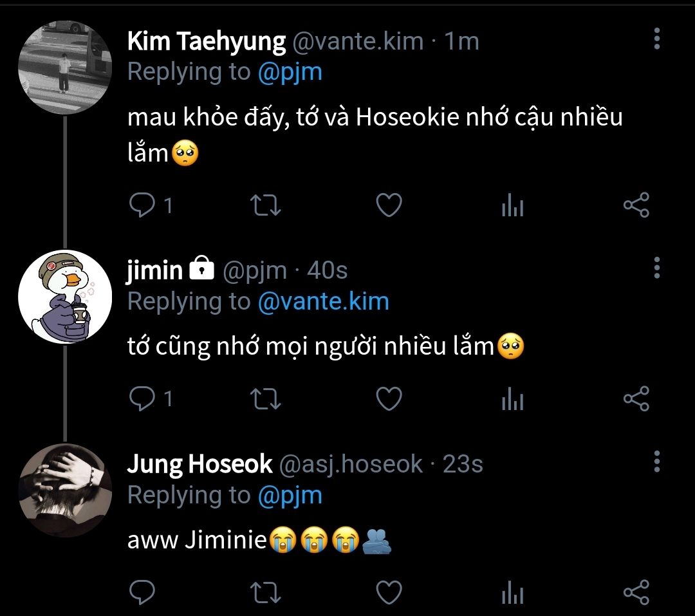View analytics on Kim Taehyung's tweet
This screenshot has height=616, width=695.
coord(512,206)
